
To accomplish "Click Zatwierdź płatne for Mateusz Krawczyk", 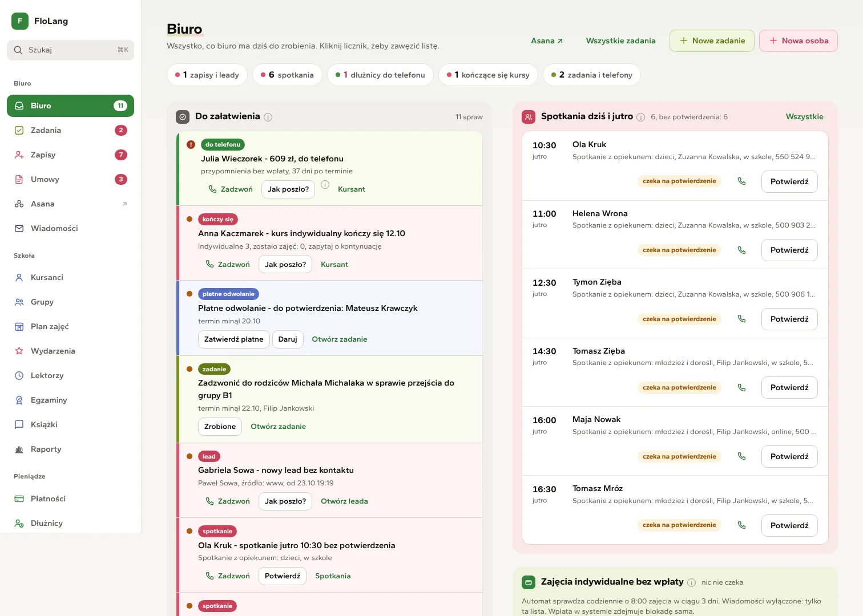I will pos(234,339).
